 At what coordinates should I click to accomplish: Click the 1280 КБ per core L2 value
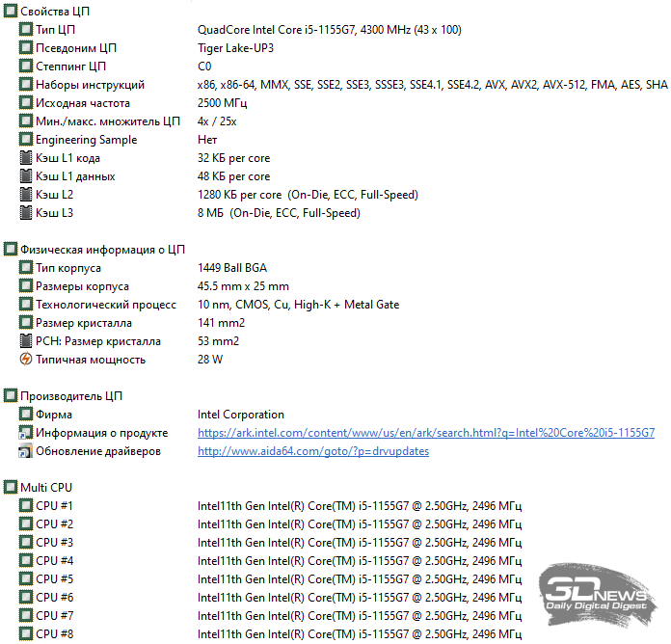(x=308, y=195)
